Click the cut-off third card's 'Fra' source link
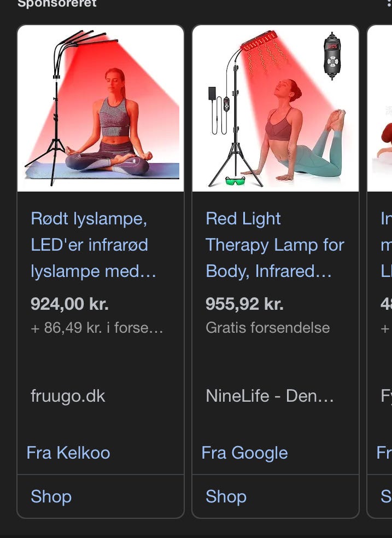This screenshot has height=538, width=392. click(384, 453)
